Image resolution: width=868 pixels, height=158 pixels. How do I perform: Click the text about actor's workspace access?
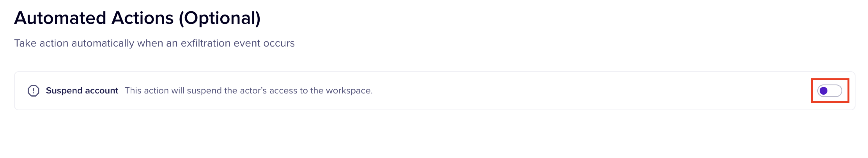248,91
